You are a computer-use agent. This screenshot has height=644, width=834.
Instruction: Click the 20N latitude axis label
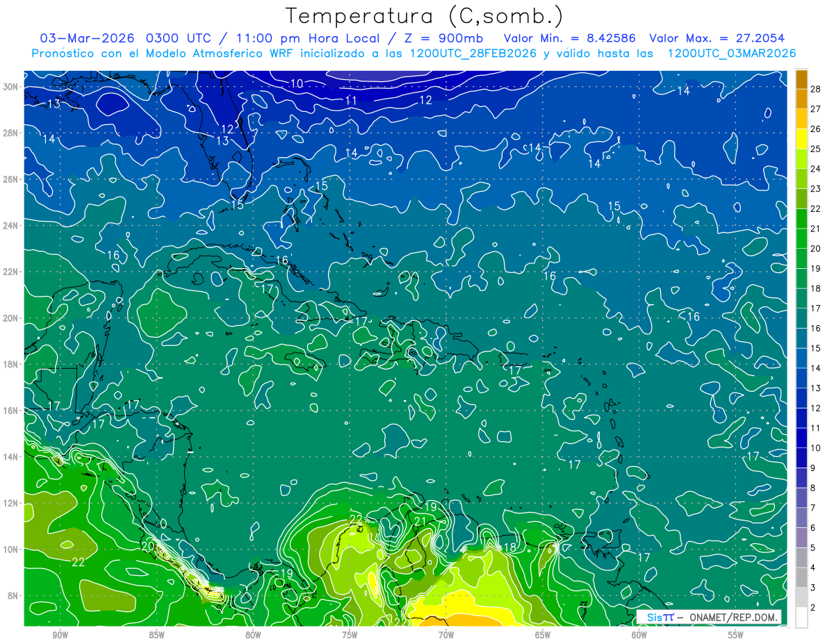11,318
